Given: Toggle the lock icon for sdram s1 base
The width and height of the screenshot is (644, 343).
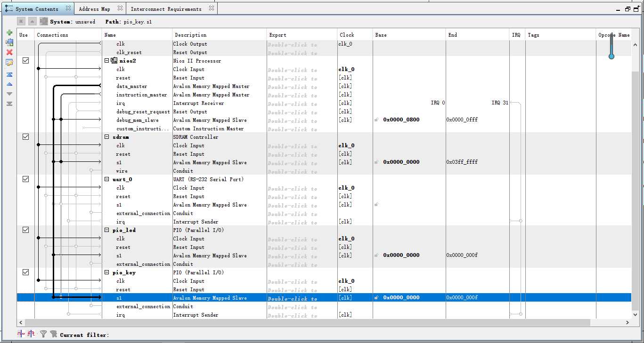Looking at the screenshot, I should point(376,162).
